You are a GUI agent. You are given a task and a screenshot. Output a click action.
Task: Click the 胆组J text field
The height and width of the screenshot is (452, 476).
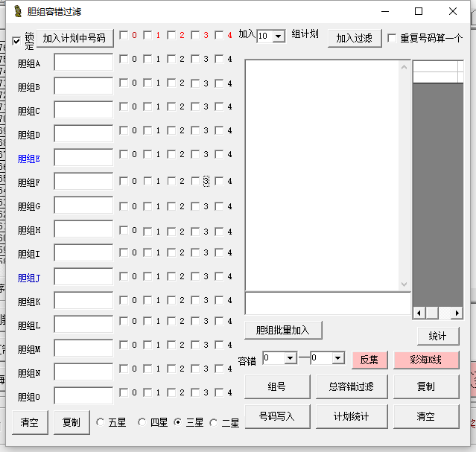83,277
